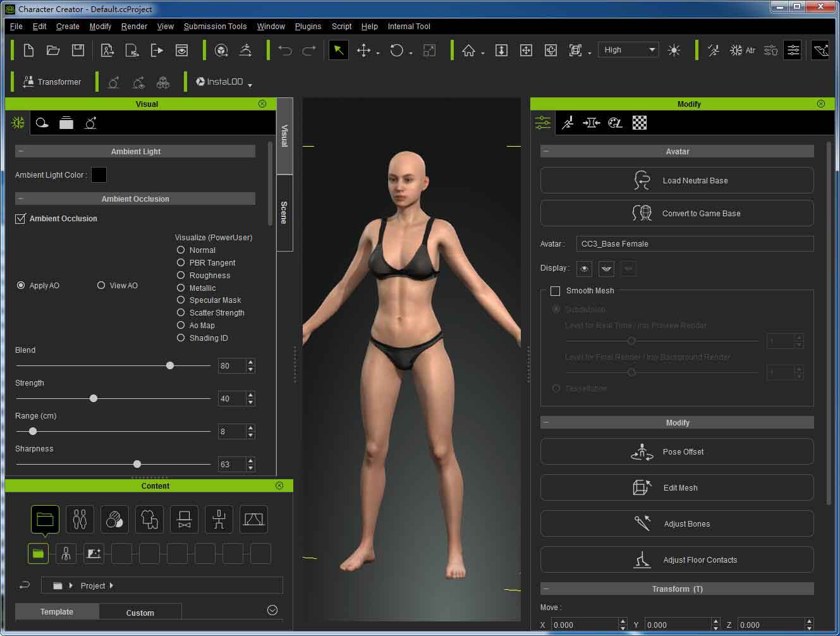Choose the Roughness visualization radio button
The image size is (840, 636).
(181, 275)
